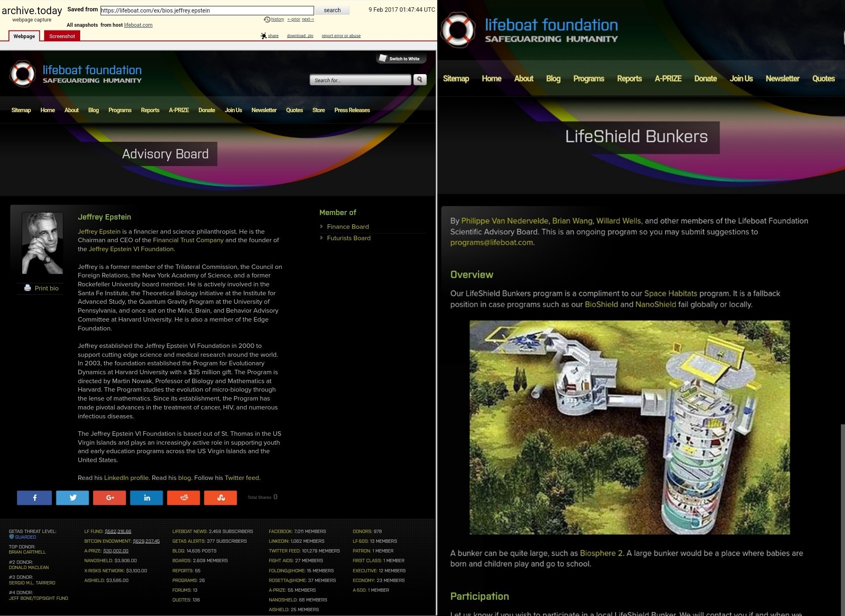The image size is (845, 616).
Task: Click the magnifier search button
Action: click(420, 80)
